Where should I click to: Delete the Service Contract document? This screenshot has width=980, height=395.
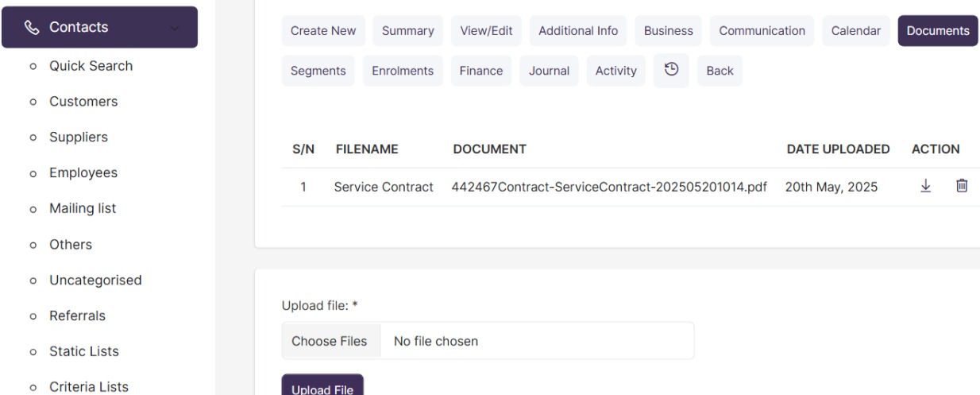pyautogui.click(x=962, y=186)
